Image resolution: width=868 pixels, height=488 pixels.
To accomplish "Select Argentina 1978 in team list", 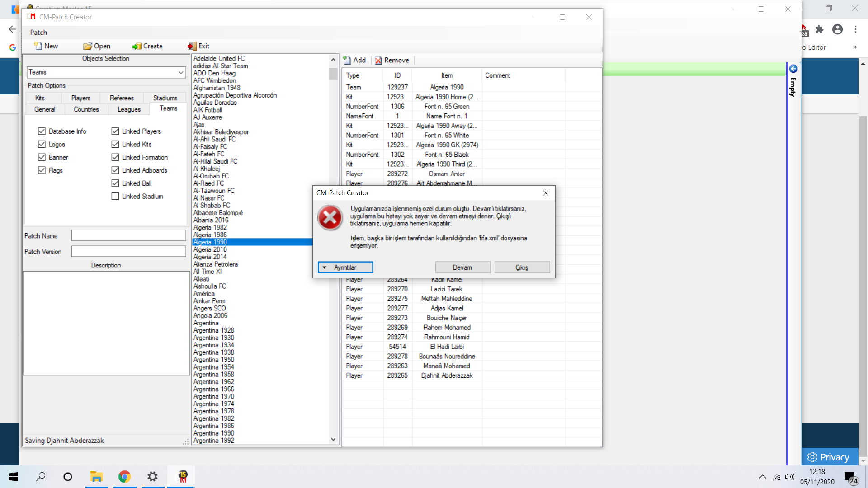I will [214, 411].
